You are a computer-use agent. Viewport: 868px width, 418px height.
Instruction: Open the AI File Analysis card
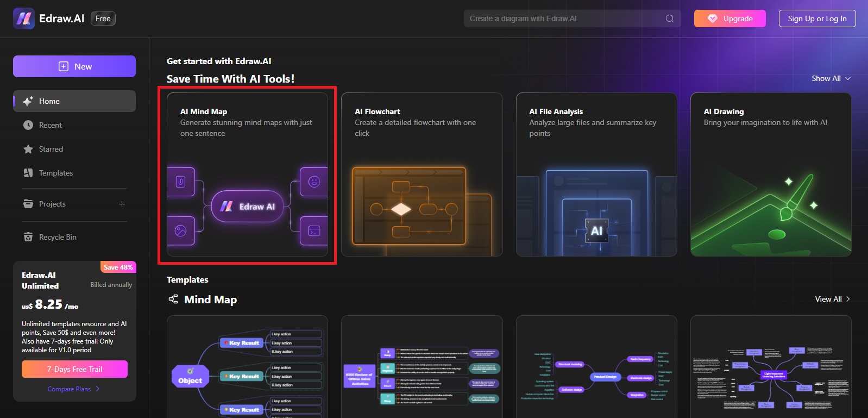(596, 174)
